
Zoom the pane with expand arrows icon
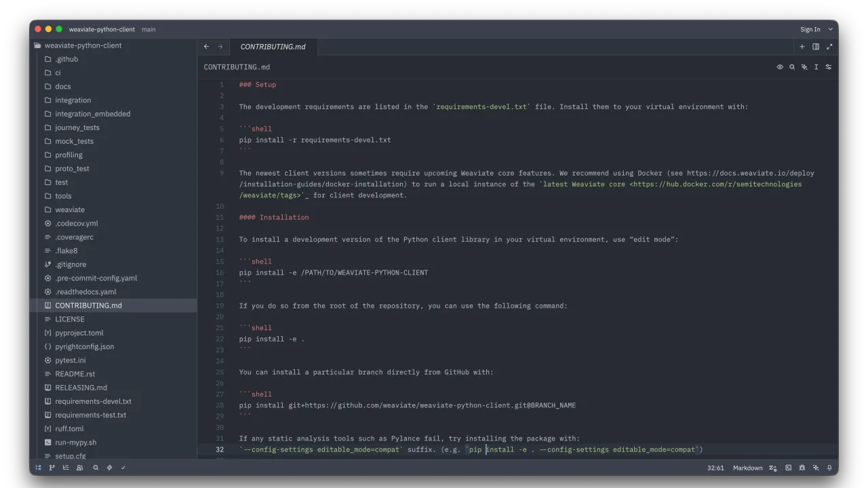click(829, 47)
